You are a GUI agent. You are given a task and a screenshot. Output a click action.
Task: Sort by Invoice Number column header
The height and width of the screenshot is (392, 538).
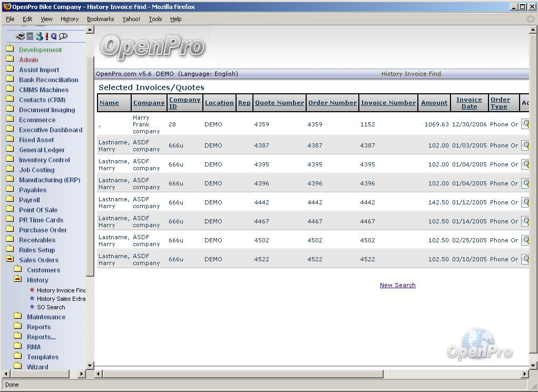coord(388,103)
